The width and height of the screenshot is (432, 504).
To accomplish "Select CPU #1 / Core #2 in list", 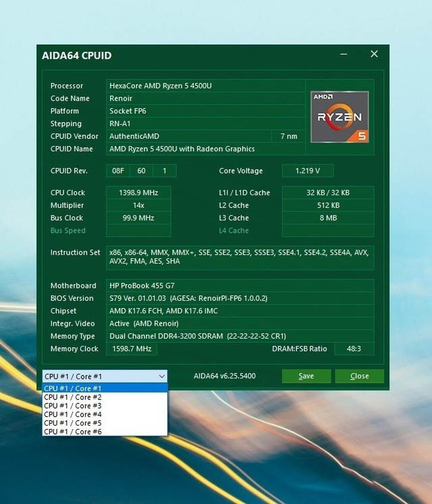I will 105,397.
